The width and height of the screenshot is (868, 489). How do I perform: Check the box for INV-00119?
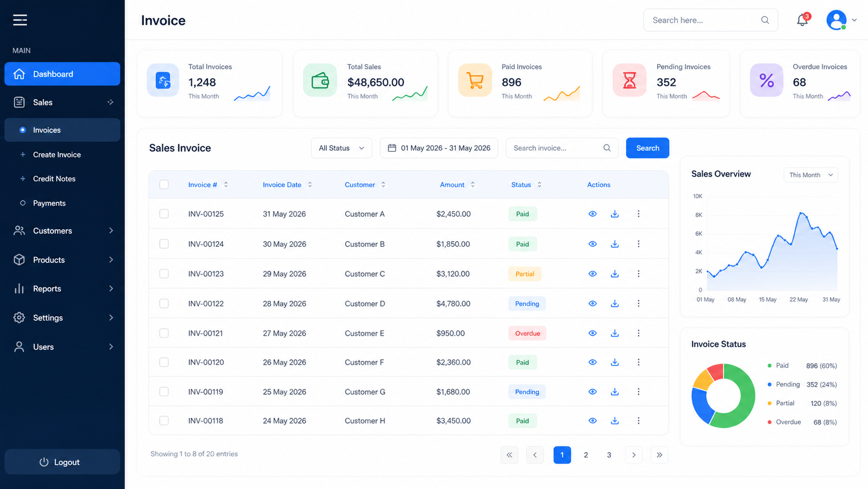pyautogui.click(x=164, y=392)
